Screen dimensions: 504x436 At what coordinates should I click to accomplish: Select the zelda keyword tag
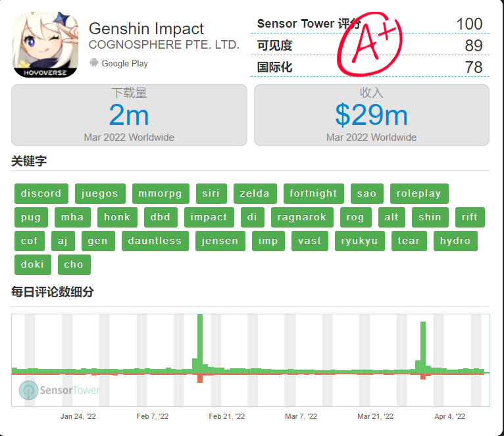coord(255,193)
